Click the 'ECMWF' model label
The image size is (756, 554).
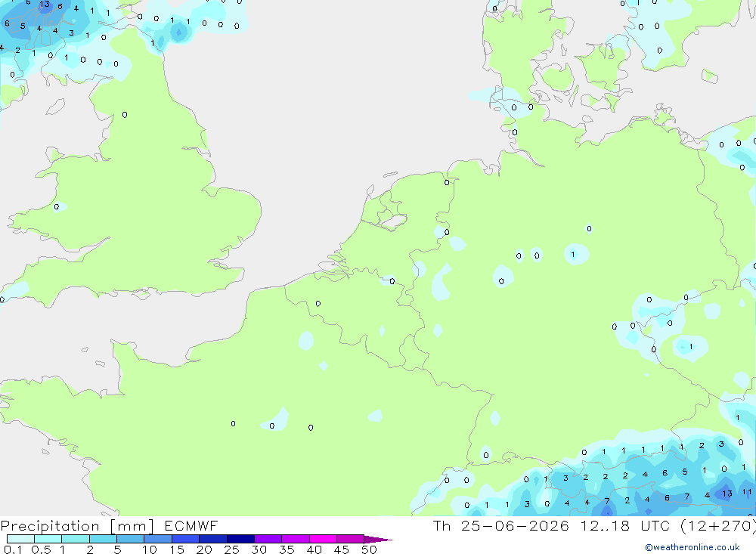[x=191, y=525]
